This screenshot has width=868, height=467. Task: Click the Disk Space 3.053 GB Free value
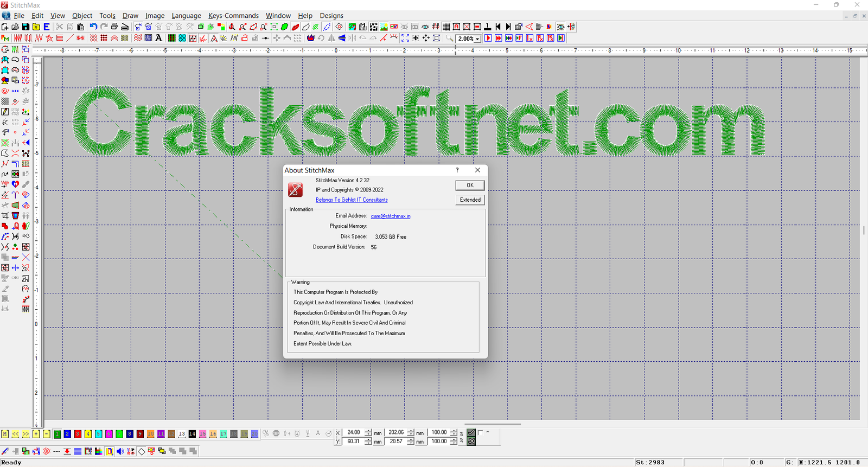coord(391,236)
